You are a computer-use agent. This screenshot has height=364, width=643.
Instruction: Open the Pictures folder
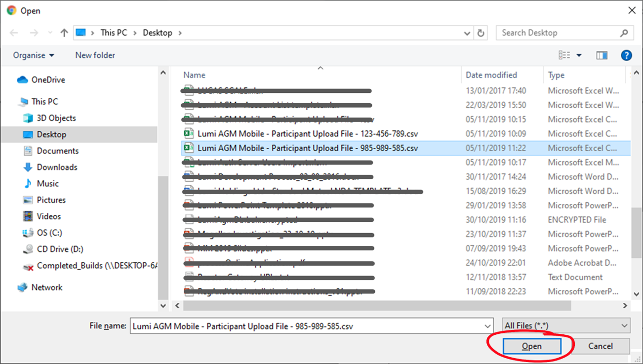51,200
